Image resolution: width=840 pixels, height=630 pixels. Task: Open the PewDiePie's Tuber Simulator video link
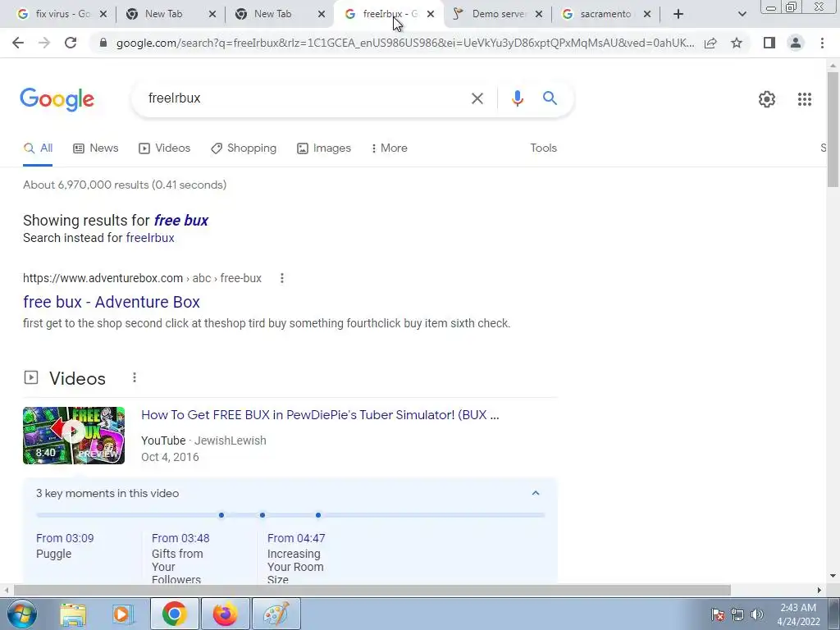point(320,414)
